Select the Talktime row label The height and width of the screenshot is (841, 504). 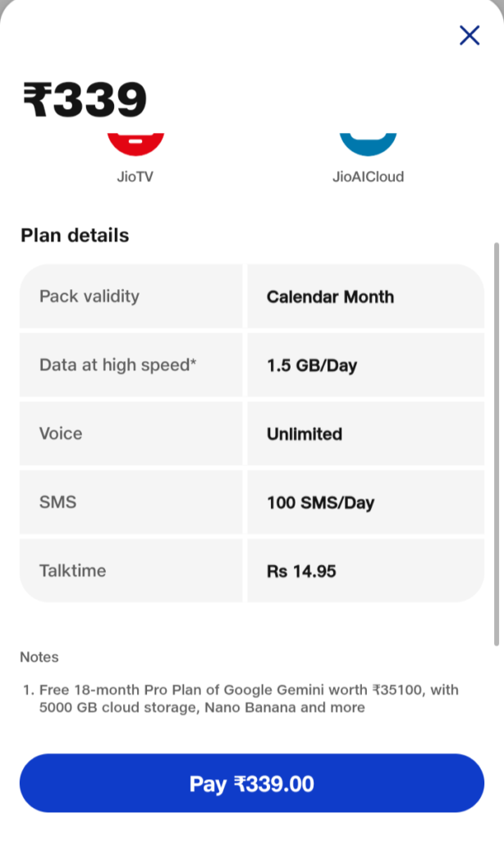[x=72, y=571]
